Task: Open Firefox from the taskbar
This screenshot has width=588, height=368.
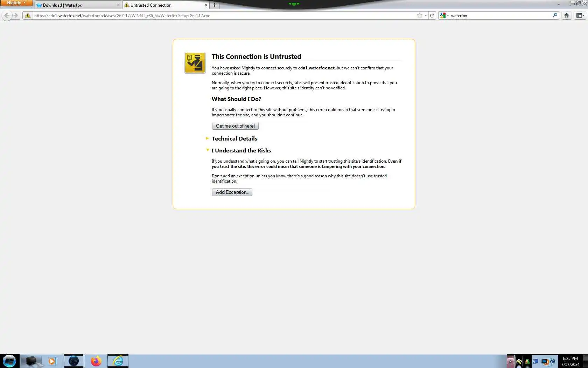Action: [96, 361]
